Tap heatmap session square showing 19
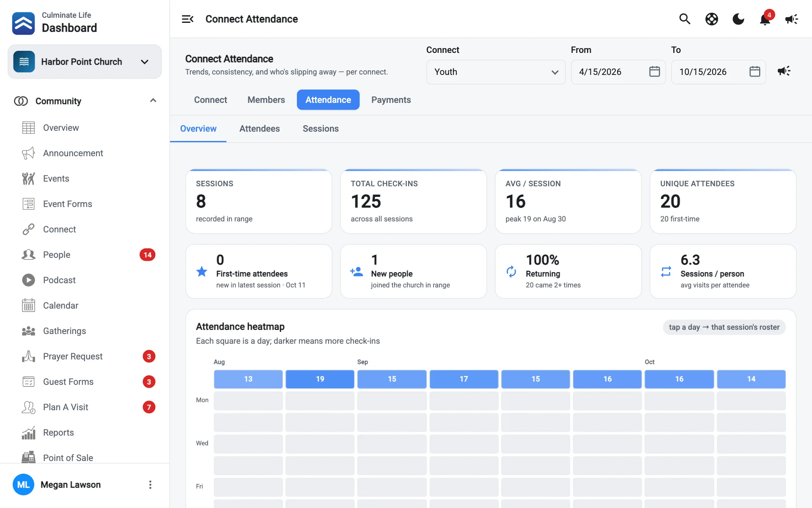 pyautogui.click(x=320, y=379)
